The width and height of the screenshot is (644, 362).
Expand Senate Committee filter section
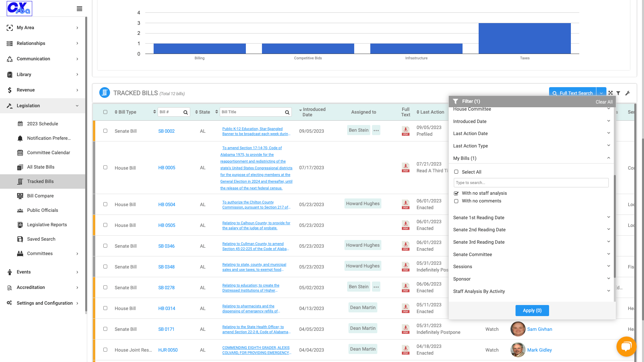click(531, 254)
